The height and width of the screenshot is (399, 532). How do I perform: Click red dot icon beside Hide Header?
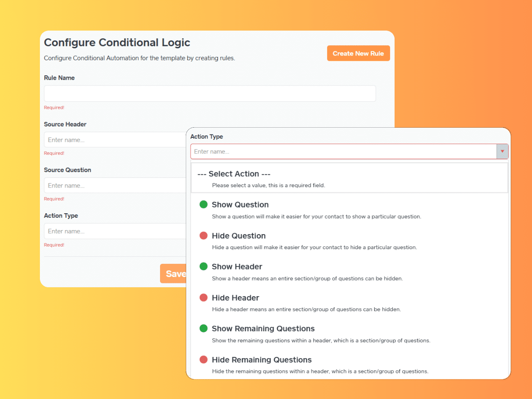point(203,297)
